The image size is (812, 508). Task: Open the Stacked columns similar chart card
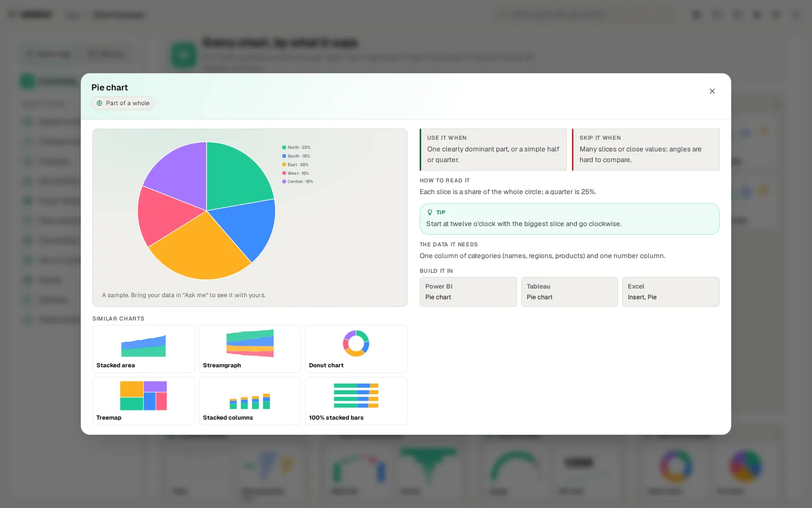(250, 401)
